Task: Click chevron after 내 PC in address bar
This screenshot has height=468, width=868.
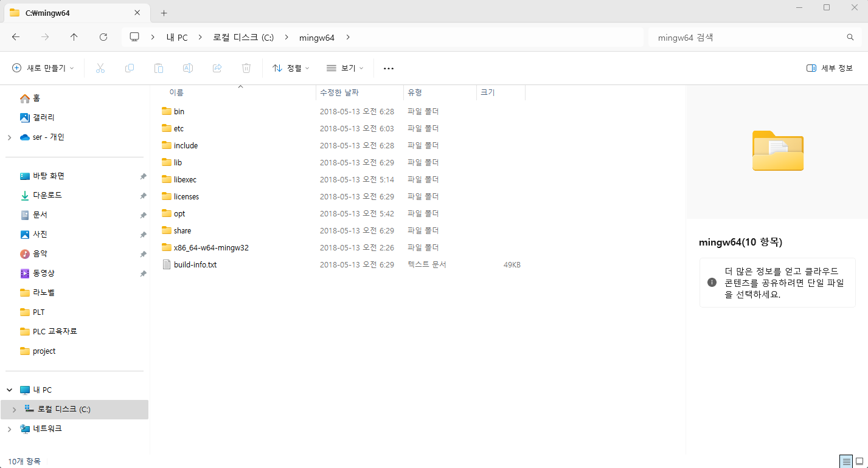Action: pos(200,38)
